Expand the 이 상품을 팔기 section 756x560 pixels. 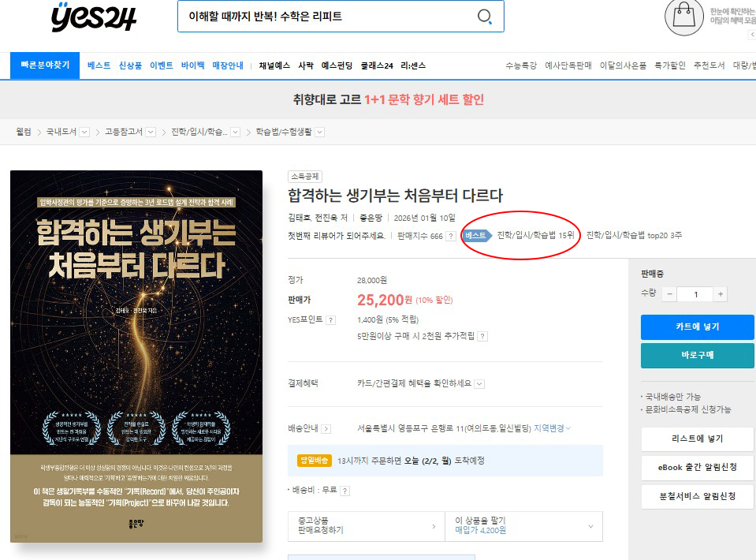pos(590,525)
